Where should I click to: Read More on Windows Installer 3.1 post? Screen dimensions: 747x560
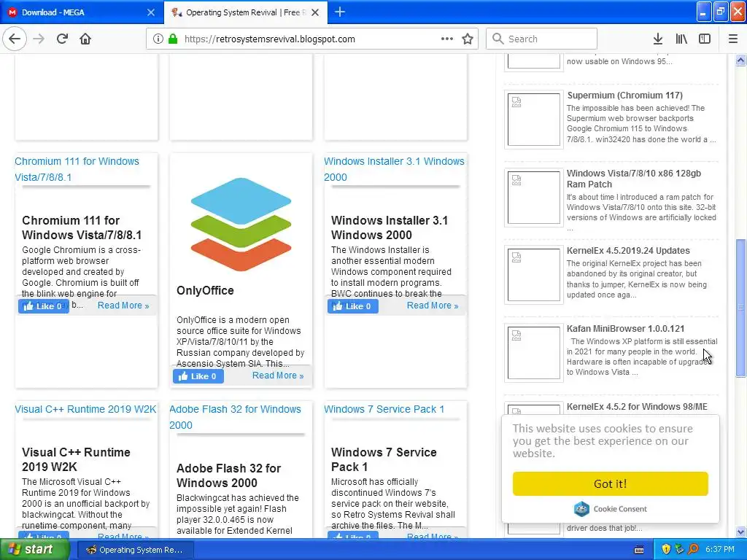pyautogui.click(x=433, y=306)
